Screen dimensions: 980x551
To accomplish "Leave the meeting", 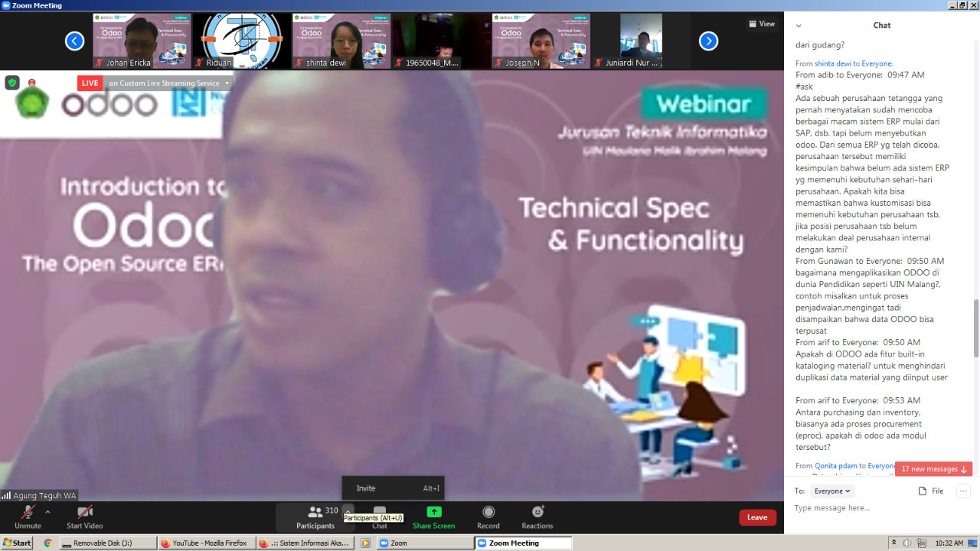I will pyautogui.click(x=757, y=517).
